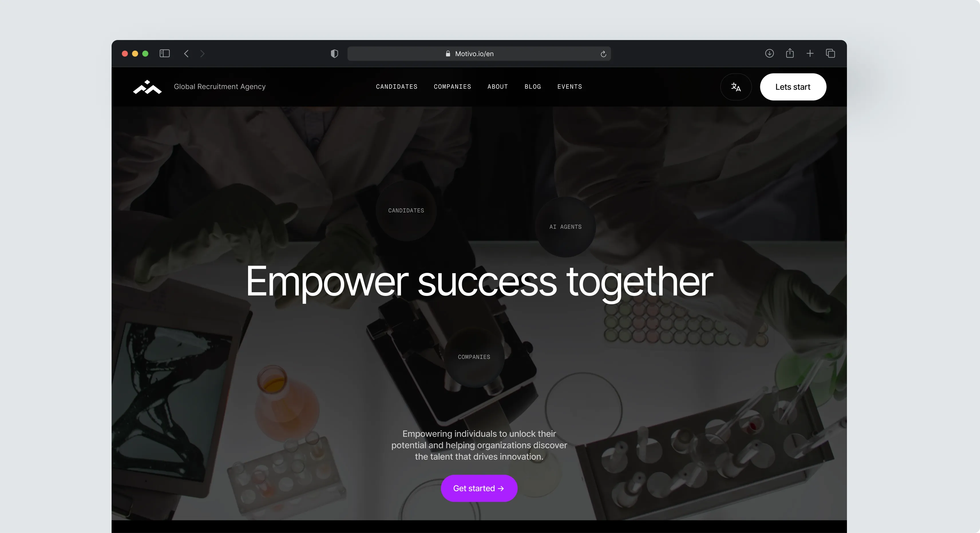980x533 pixels.
Task: Show the tab overview icon
Action: coord(830,53)
